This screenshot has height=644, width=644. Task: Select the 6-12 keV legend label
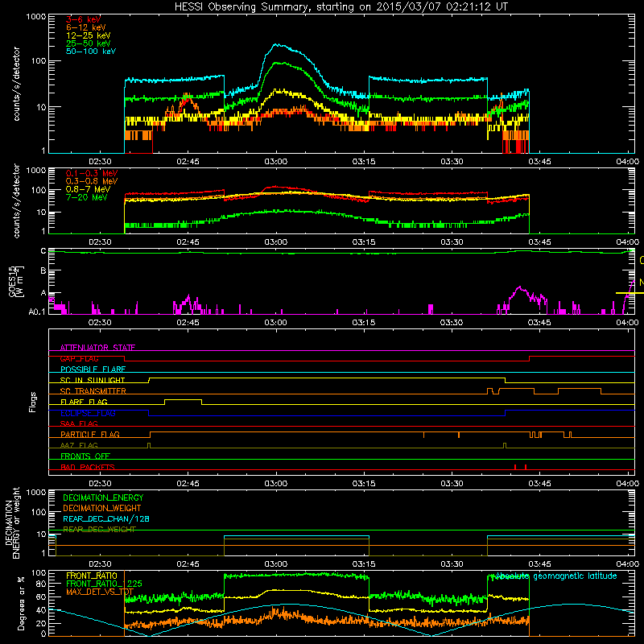tap(85, 27)
